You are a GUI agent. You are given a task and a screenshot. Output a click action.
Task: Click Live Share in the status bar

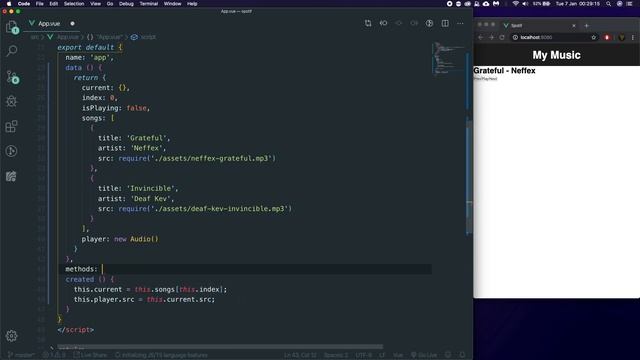pos(90,355)
